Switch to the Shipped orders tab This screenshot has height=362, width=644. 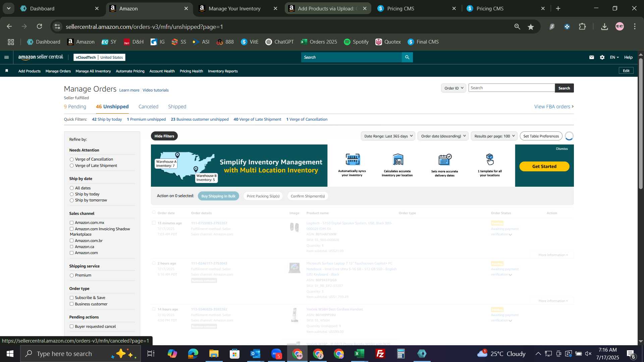pos(177,107)
